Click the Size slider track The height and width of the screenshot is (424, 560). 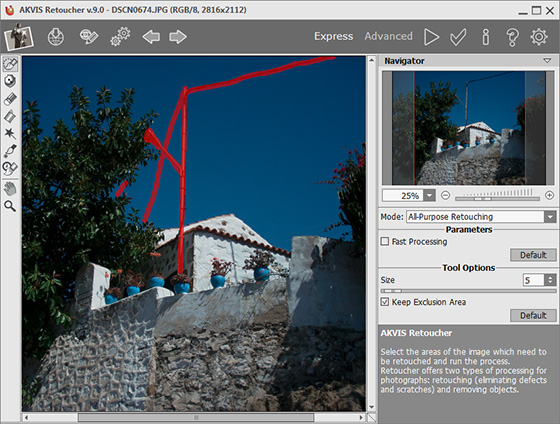[468, 291]
